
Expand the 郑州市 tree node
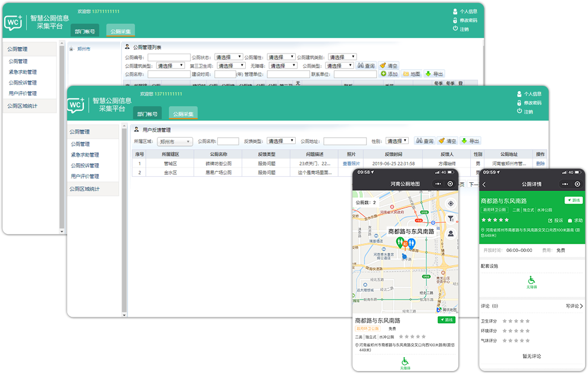pos(71,49)
